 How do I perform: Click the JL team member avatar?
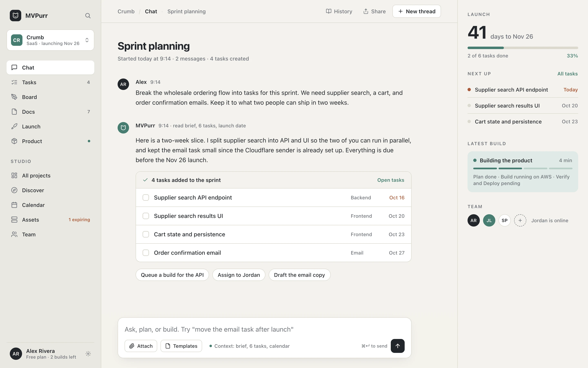tap(489, 220)
